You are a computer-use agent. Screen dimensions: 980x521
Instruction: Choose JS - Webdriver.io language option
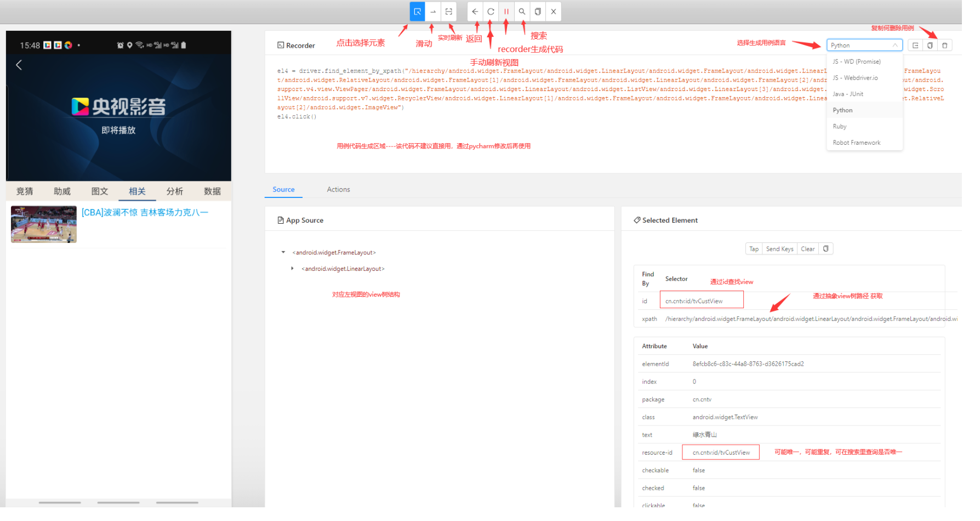click(x=864, y=78)
